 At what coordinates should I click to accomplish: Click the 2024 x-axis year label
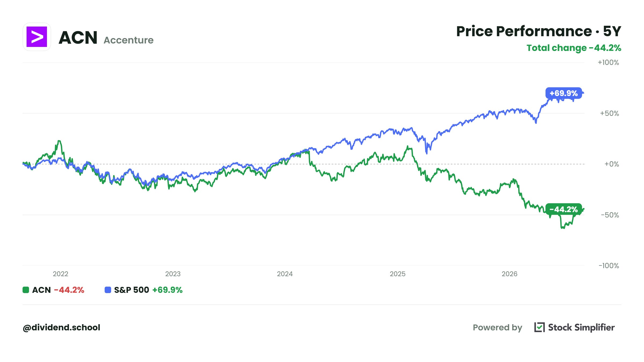tap(285, 274)
